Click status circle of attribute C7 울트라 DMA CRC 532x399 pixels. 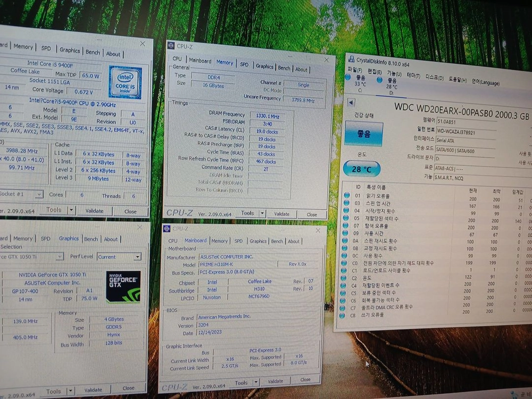click(343, 307)
